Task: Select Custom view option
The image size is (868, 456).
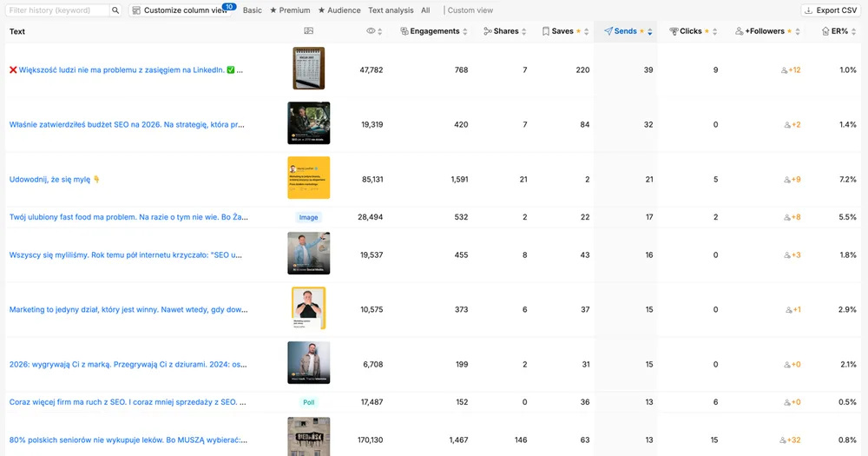Action: [470, 10]
